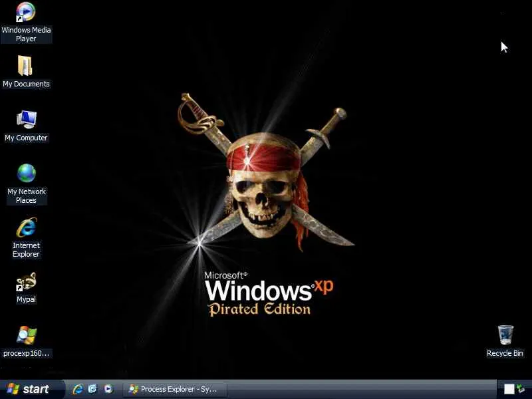The width and height of the screenshot is (532, 399).
Task: Select the My Network Places globe icon
Action: tap(27, 173)
